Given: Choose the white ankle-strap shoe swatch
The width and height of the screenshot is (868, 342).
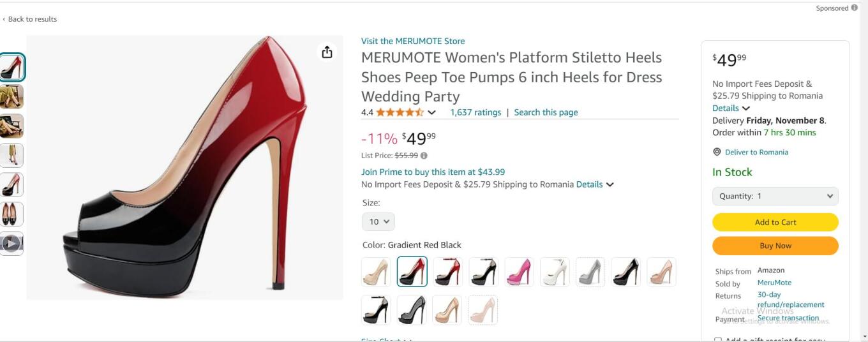Looking at the screenshot, I should (x=555, y=272).
